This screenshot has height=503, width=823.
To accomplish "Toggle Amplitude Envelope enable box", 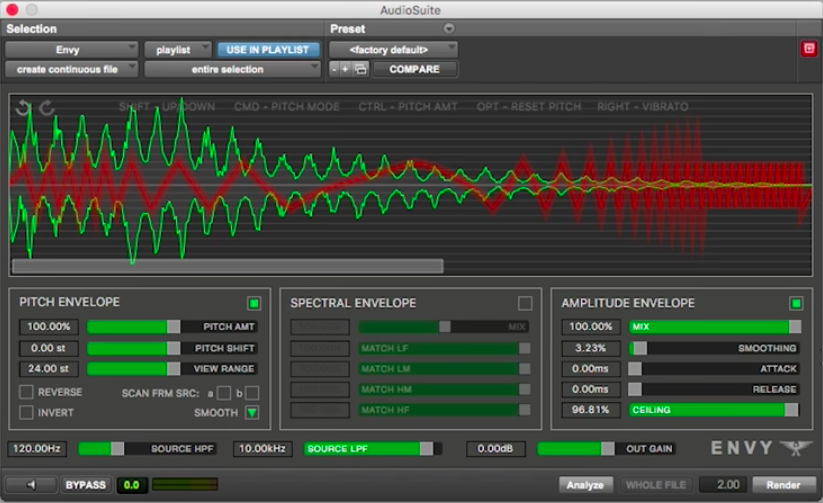I will click(796, 303).
